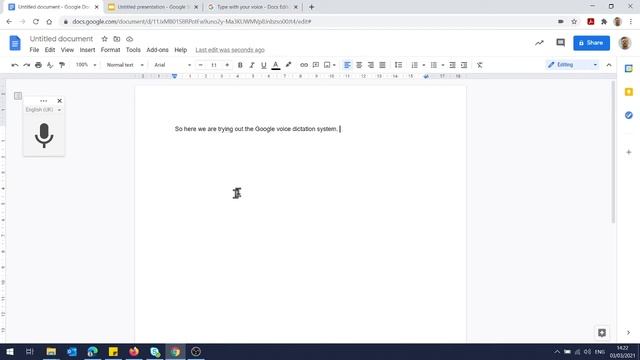Open the File menu
The height and width of the screenshot is (360, 640).
pos(34,50)
